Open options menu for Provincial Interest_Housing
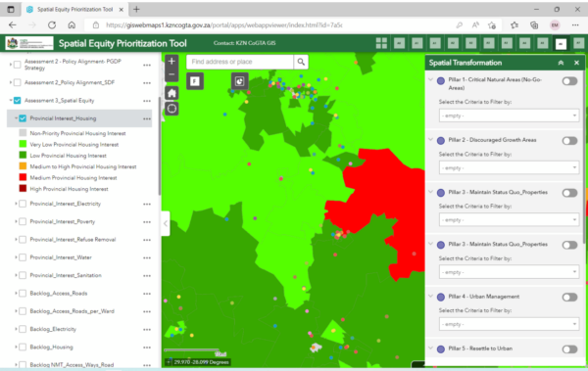Screen dimensions: 588x371 tap(147, 118)
